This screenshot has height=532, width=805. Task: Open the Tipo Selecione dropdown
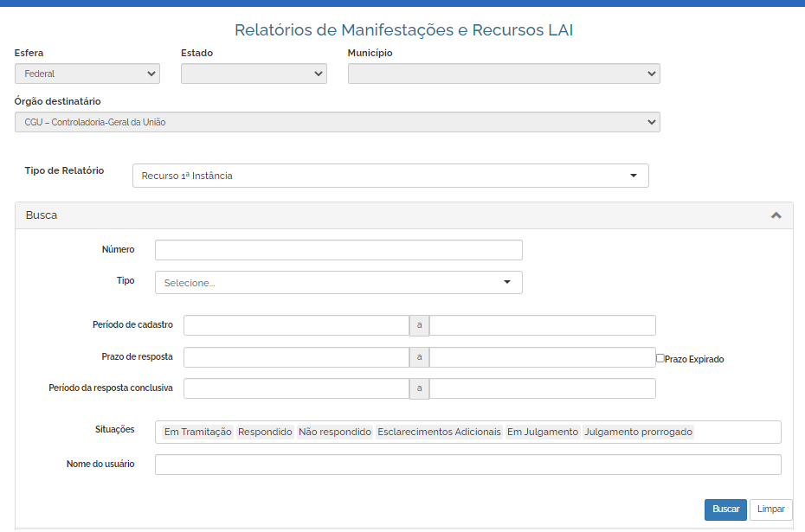click(x=338, y=283)
